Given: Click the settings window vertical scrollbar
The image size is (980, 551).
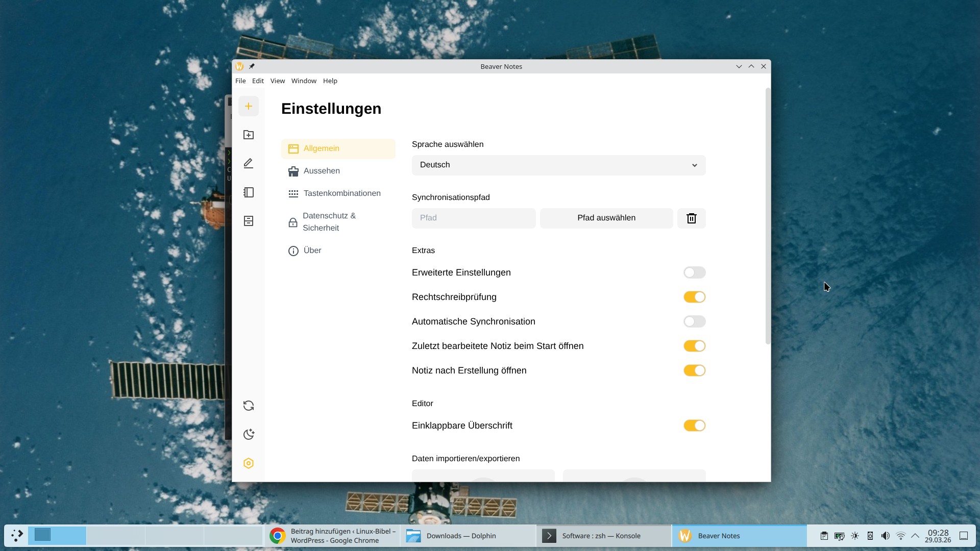Looking at the screenshot, I should 768,216.
